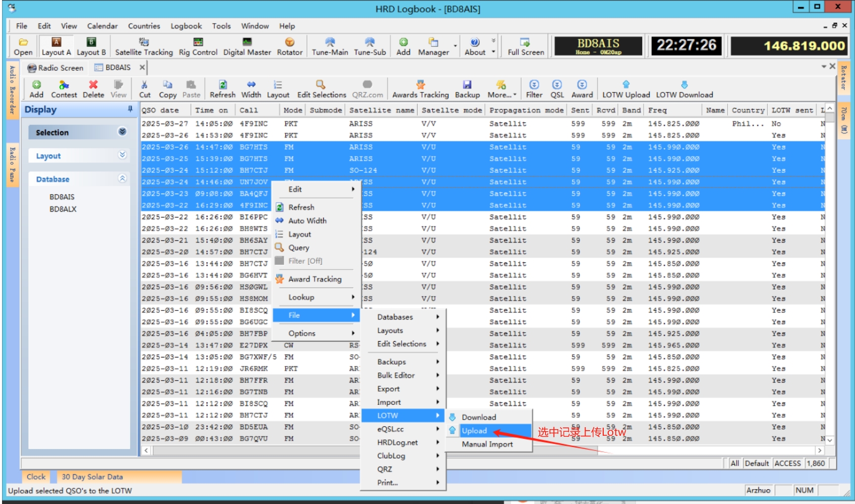This screenshot has width=855, height=504.
Task: Expand the Options context submenu
Action: point(316,333)
